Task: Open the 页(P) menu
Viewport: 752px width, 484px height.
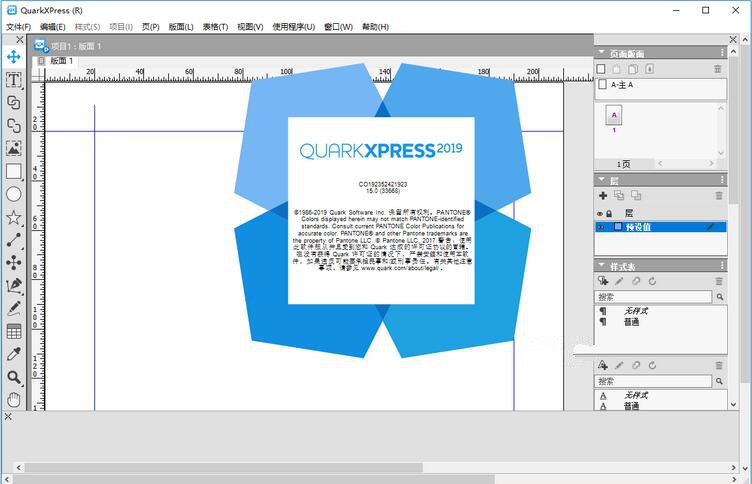Action: (151, 27)
